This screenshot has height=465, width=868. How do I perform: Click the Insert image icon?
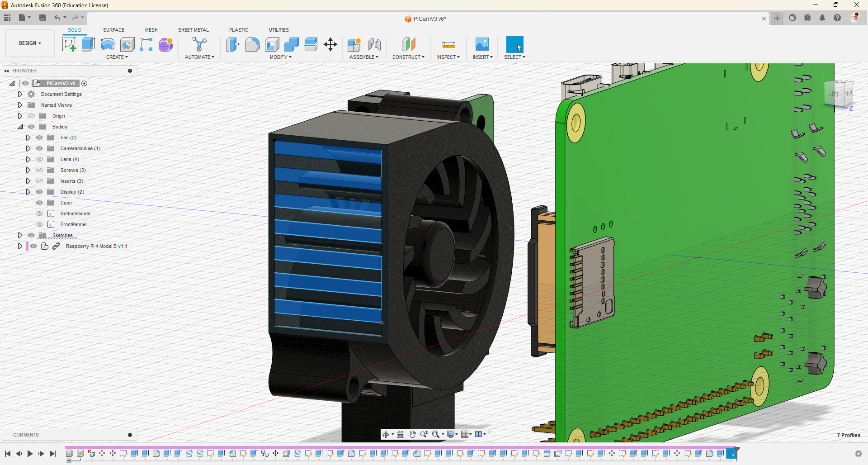(x=482, y=44)
